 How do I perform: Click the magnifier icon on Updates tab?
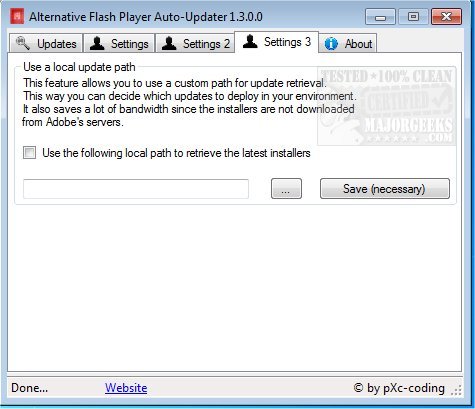coord(23,43)
